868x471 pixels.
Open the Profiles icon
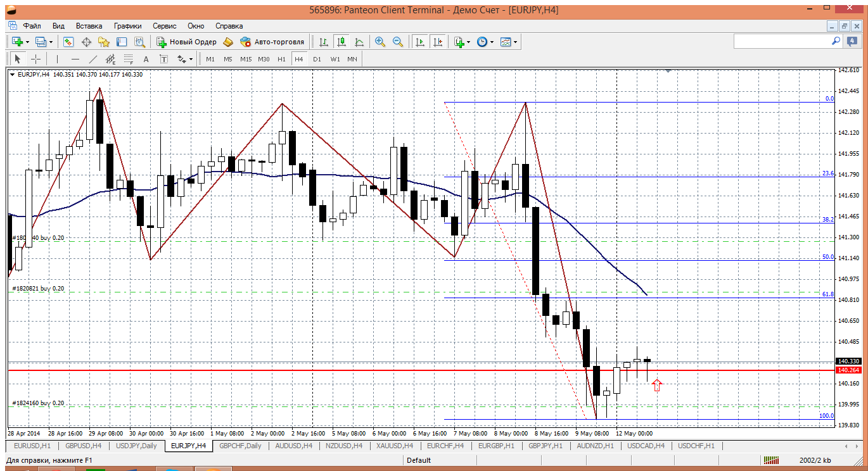pos(41,42)
